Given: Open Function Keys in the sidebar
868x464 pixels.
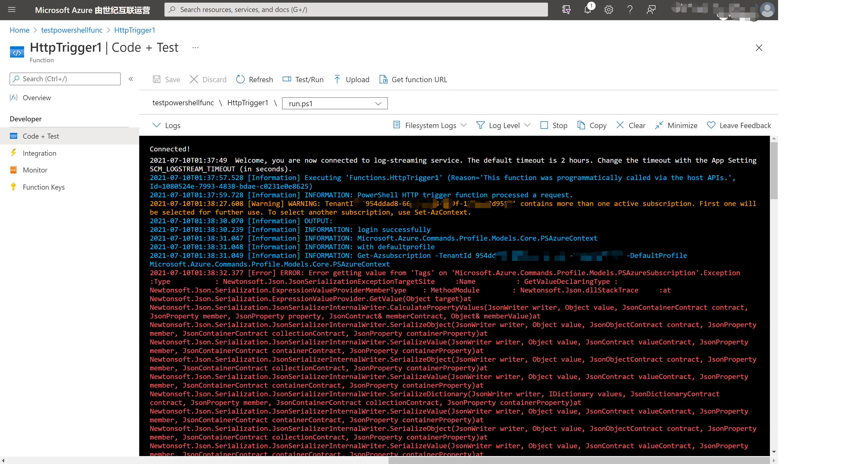Looking at the screenshot, I should point(44,187).
